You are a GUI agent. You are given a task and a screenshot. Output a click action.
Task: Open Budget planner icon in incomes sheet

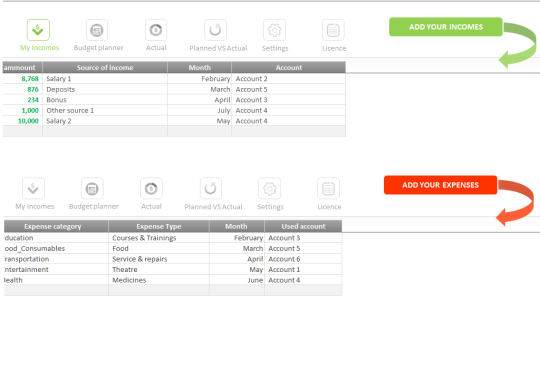click(x=97, y=30)
